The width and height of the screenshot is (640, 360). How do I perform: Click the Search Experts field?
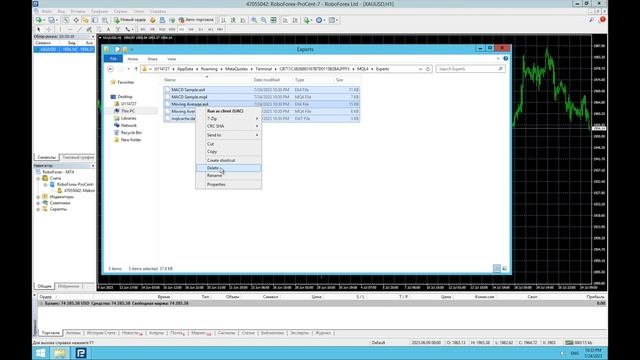click(470, 69)
